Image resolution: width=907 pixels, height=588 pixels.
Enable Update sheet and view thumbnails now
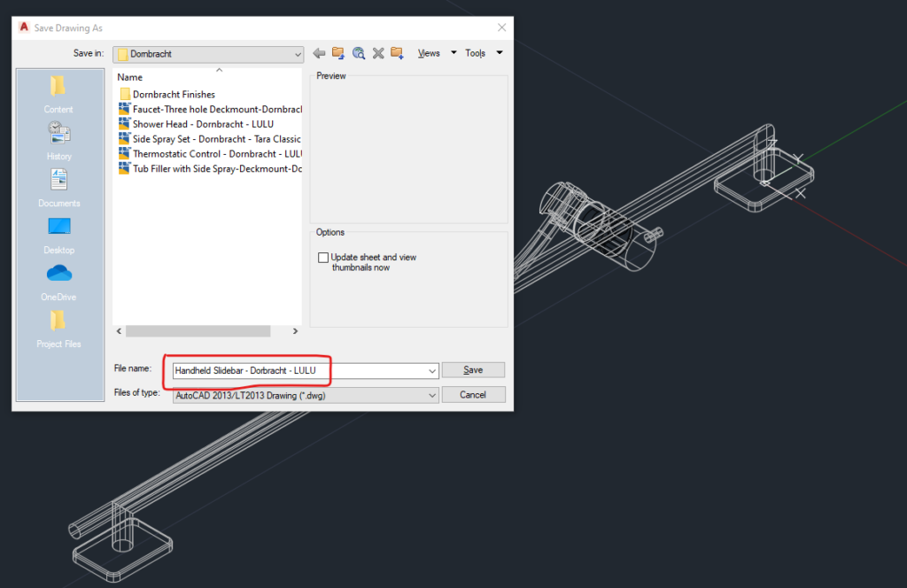pos(323,258)
